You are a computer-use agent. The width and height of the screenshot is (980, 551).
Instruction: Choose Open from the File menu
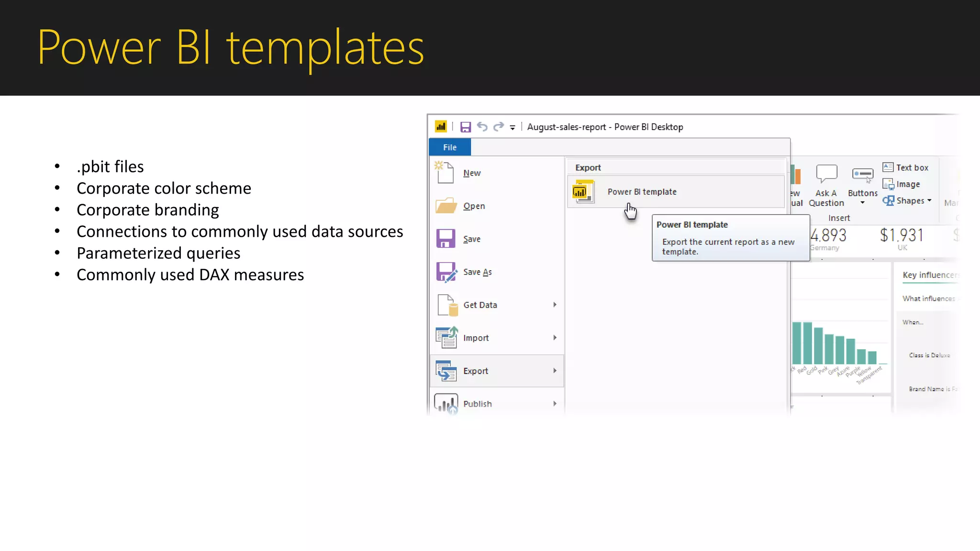497,206
